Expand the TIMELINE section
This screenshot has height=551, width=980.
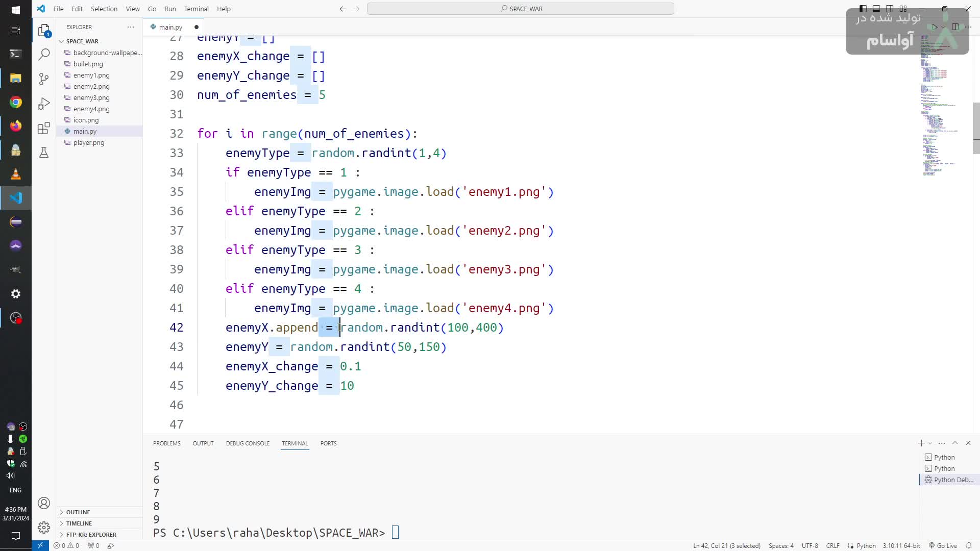coord(79,523)
